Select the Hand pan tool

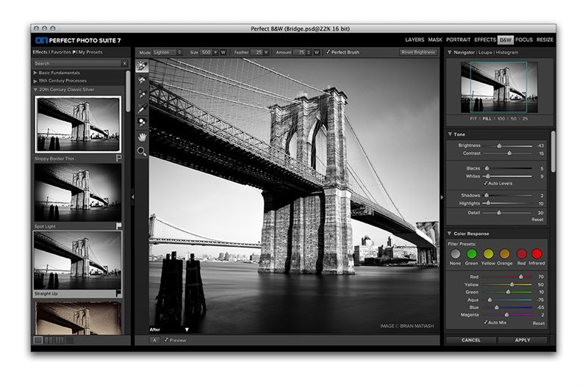(141, 137)
